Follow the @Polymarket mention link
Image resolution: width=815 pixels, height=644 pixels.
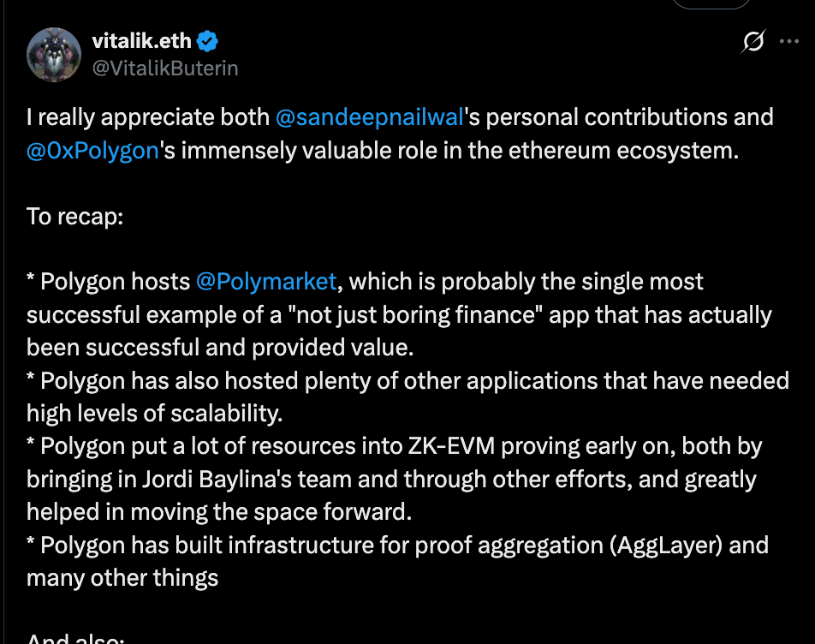point(267,281)
